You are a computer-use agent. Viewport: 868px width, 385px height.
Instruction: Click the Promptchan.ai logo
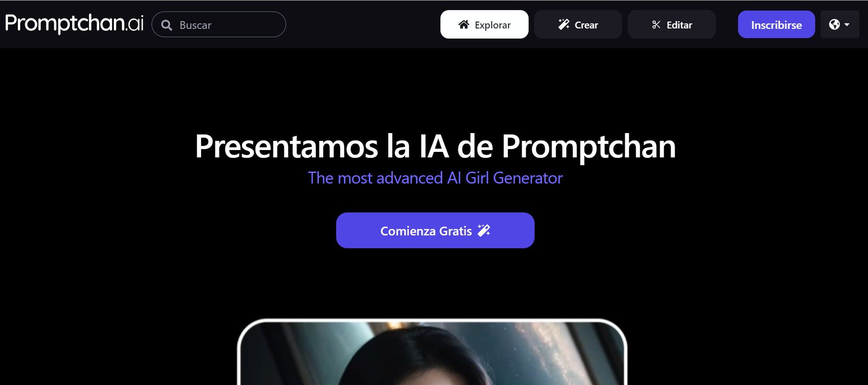[x=74, y=23]
